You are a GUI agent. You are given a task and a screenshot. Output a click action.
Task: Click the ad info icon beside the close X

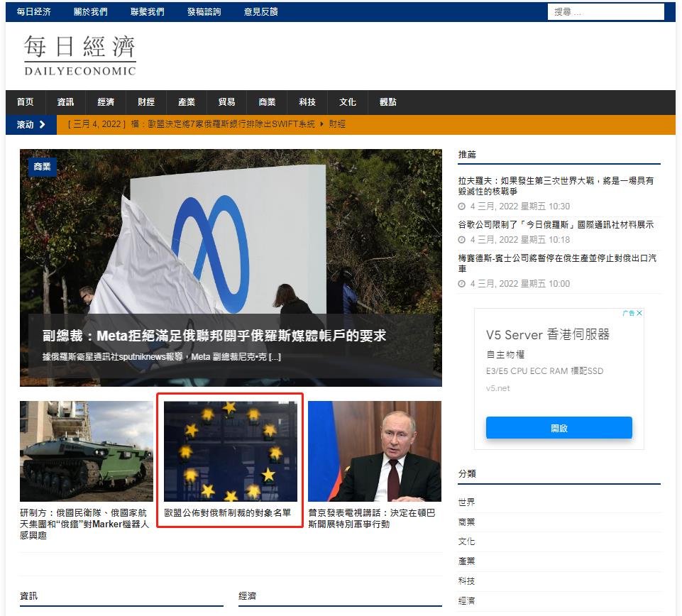tap(629, 313)
